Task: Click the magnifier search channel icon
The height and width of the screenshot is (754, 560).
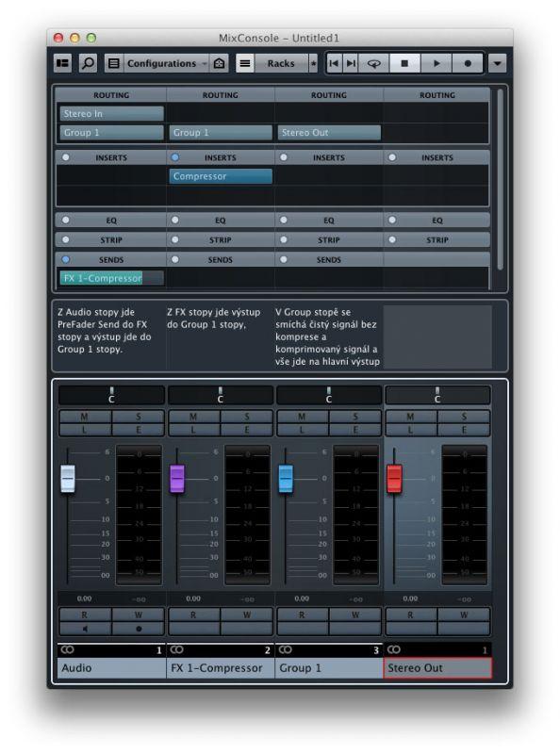Action: tap(88, 63)
